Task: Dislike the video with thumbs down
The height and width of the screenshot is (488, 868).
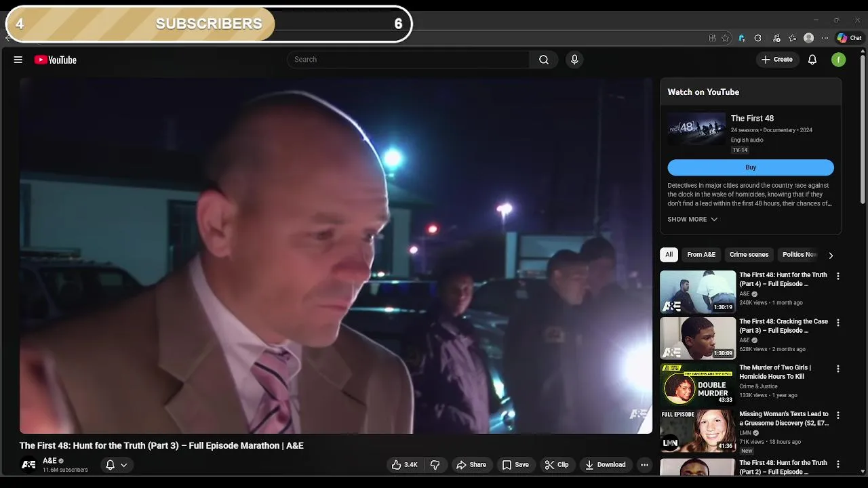Action: (x=435, y=465)
